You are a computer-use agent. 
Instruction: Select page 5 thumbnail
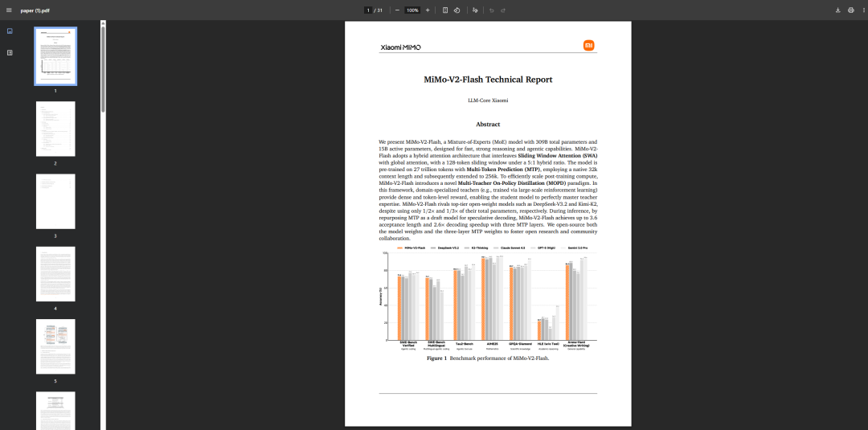55,346
